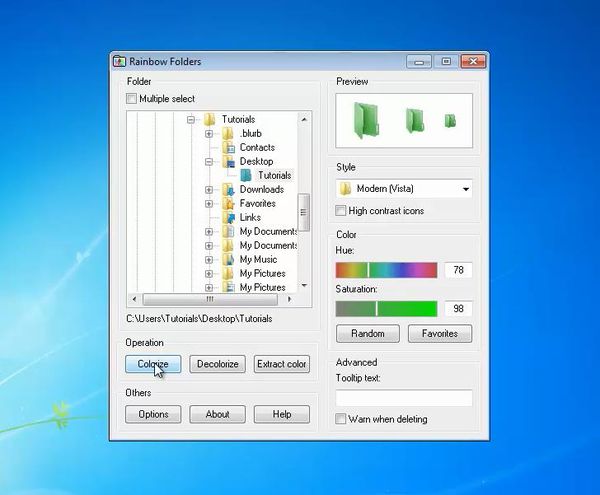This screenshot has height=495, width=600.
Task: Enable Warn when deleting checkbox
Action: [340, 419]
